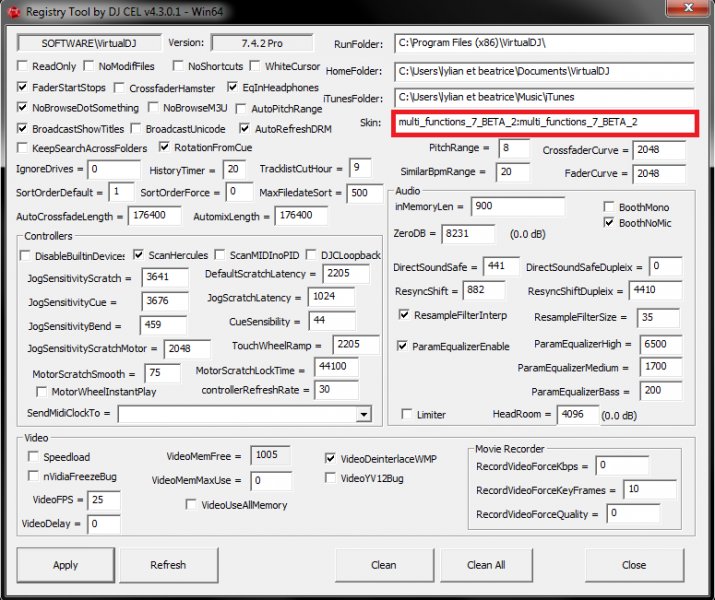
Task: Toggle AutoRefreshDRM checkbox
Action: pos(245,129)
